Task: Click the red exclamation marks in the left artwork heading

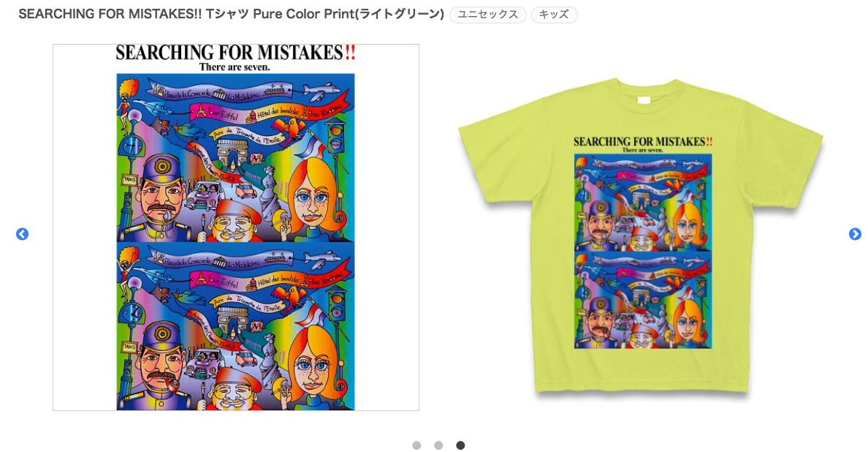Action: point(350,53)
